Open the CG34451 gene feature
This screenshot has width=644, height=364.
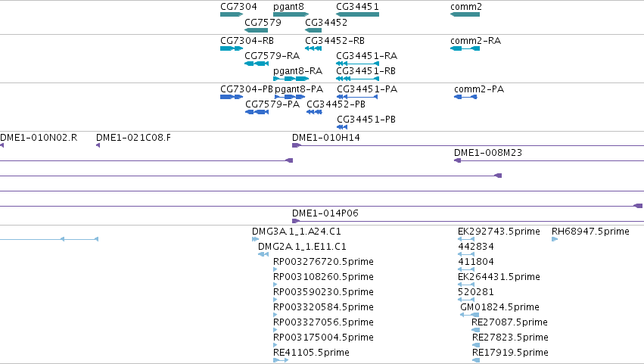[357, 14]
